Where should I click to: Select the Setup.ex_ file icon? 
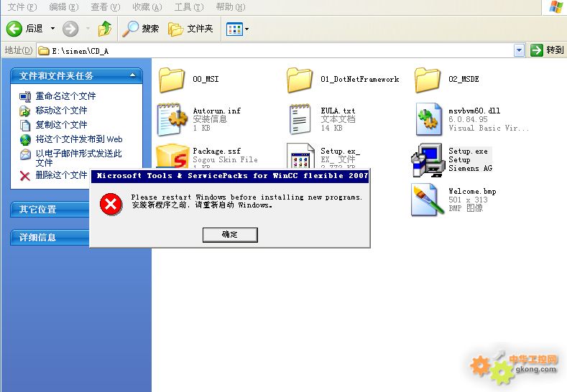(300, 156)
